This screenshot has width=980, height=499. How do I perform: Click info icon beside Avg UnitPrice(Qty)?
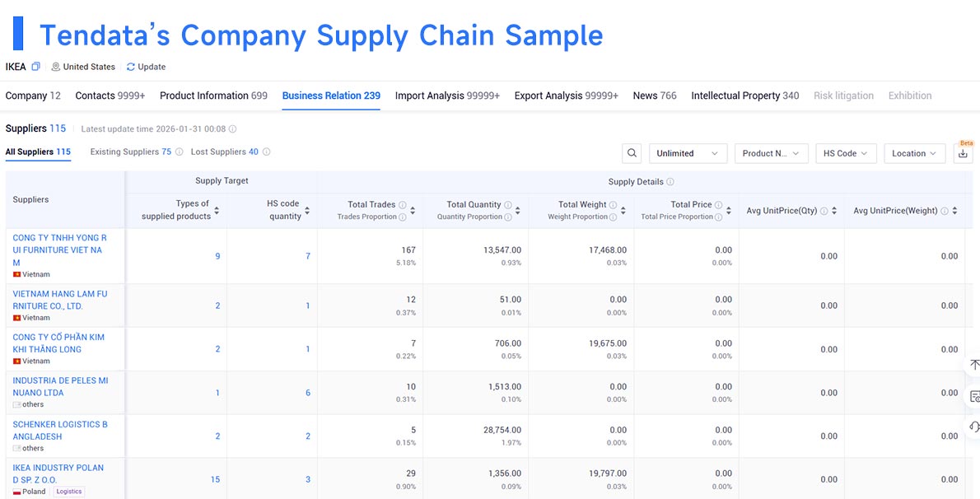(x=824, y=212)
